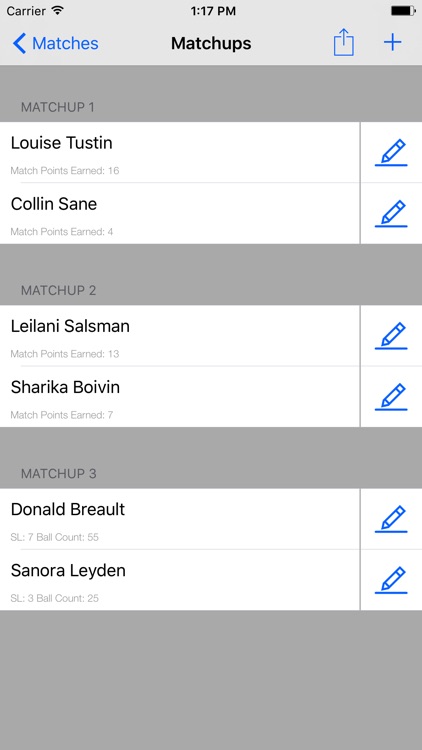Go back to Matches screen
Image resolution: width=422 pixels, height=750 pixels.
(x=55, y=43)
